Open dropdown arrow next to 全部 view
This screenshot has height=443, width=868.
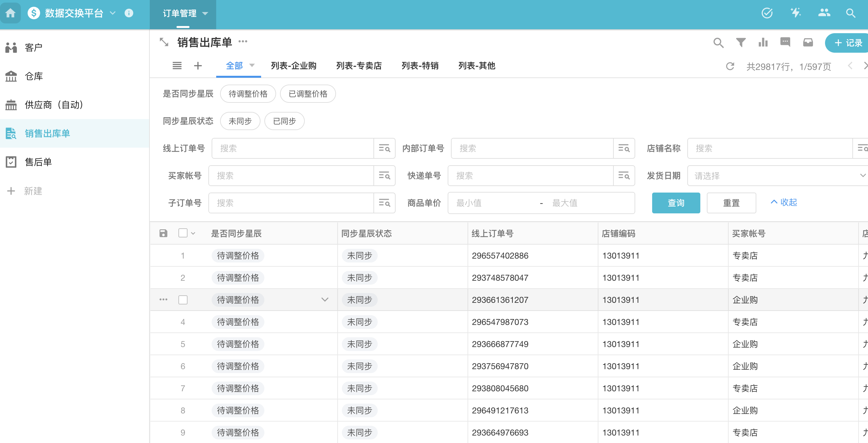(252, 65)
